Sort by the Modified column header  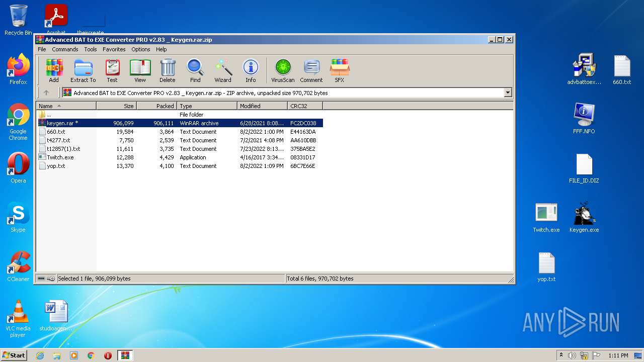(263, 106)
